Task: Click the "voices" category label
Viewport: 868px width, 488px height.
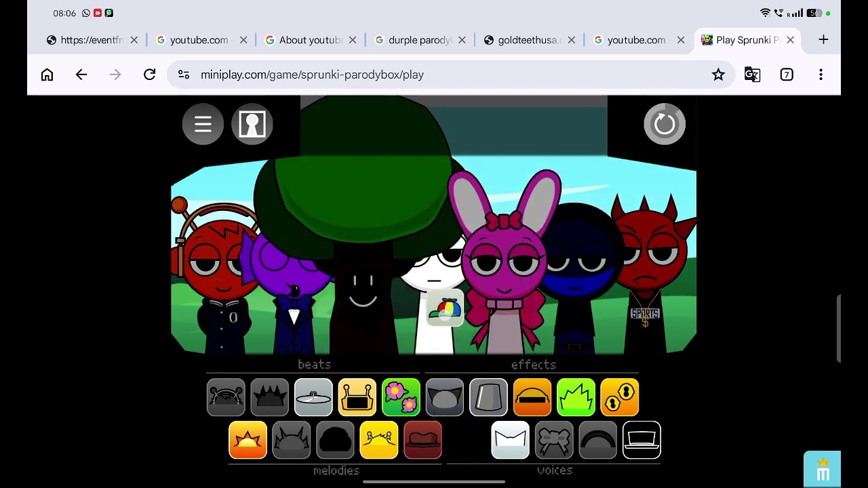Action: (555, 470)
